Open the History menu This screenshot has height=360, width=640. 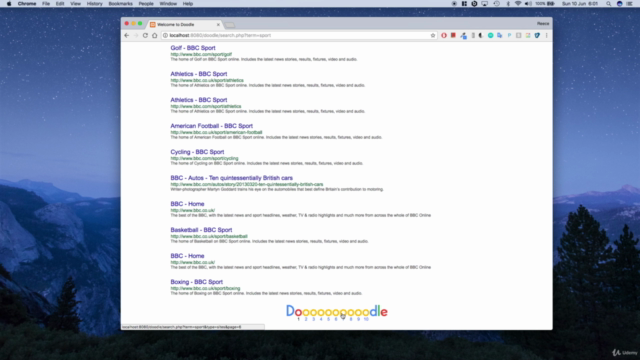coord(94,4)
